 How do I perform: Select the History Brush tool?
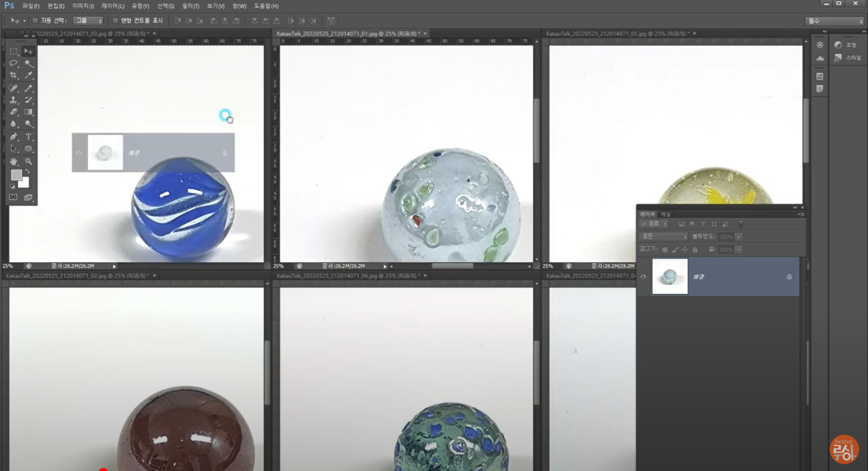[29, 100]
